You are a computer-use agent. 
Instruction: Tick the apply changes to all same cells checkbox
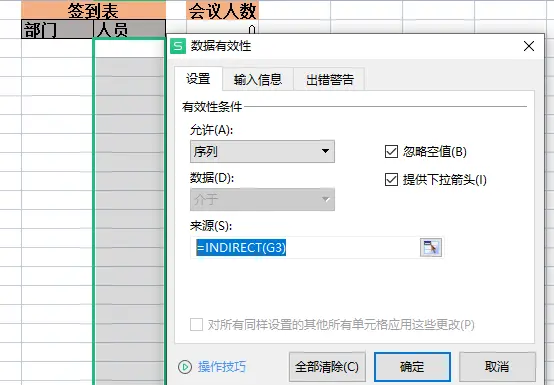[196, 324]
